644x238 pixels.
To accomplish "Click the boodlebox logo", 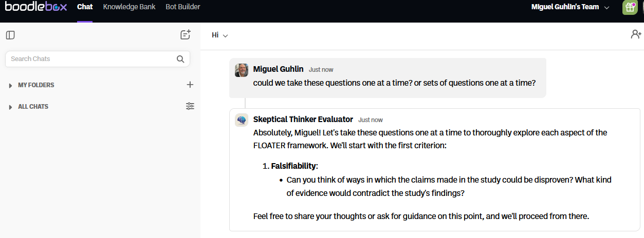I will pos(34,7).
